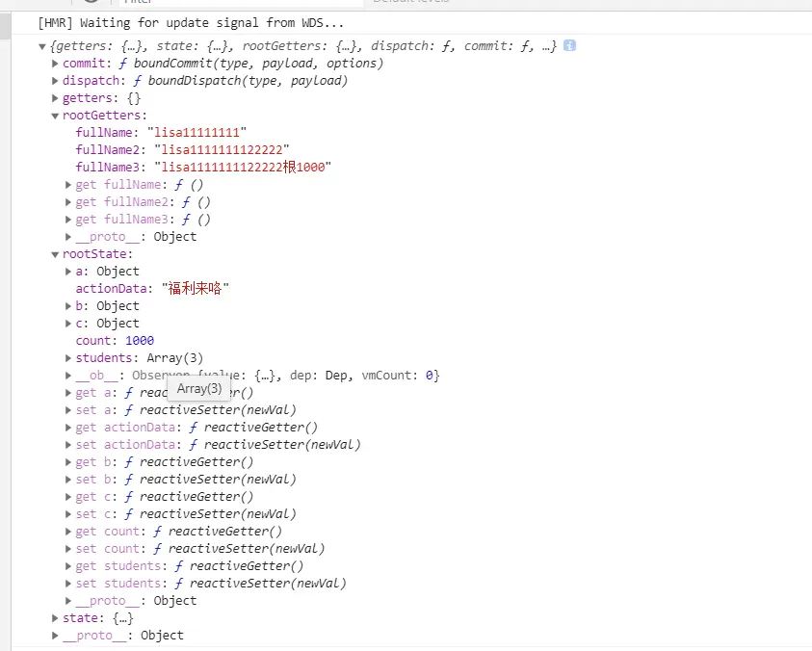Image resolution: width=812 pixels, height=651 pixels.
Task: Expand set count: reactiveSetter row
Action: tap(67, 549)
